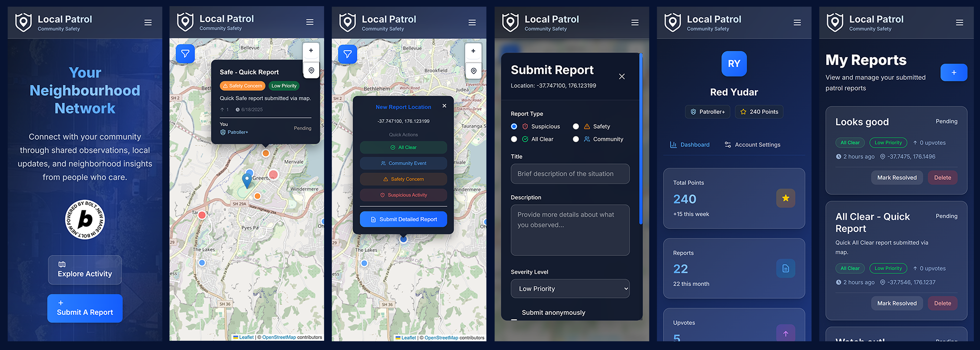Close the Submit Report dialog
The image size is (980, 350).
point(622,77)
